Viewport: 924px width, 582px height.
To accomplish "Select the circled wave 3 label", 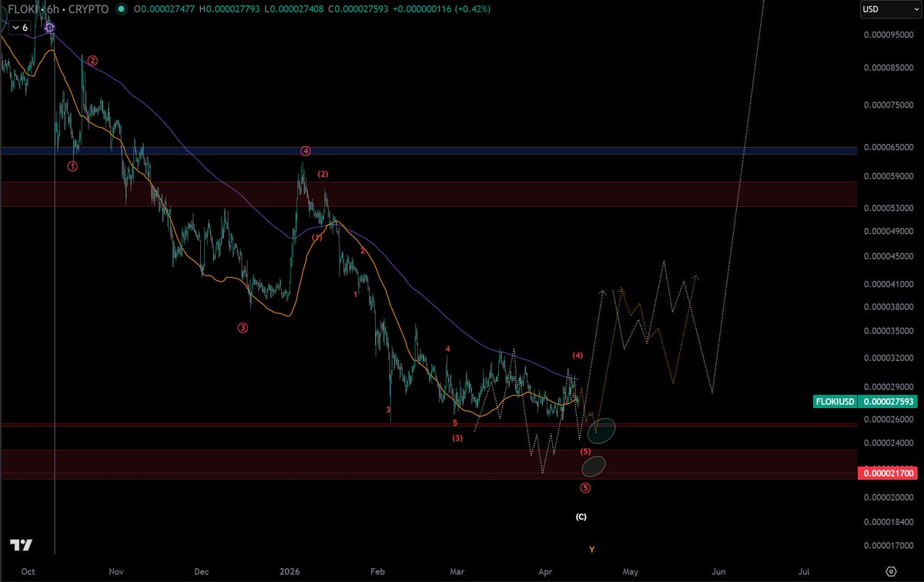I will tap(243, 327).
